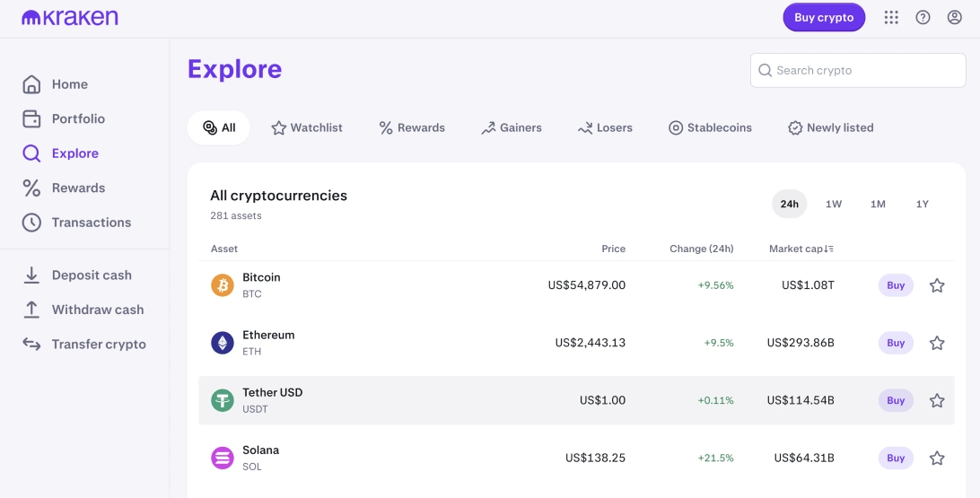This screenshot has height=498, width=980.
Task: Click the Tether USD coin icon
Action: (223, 400)
